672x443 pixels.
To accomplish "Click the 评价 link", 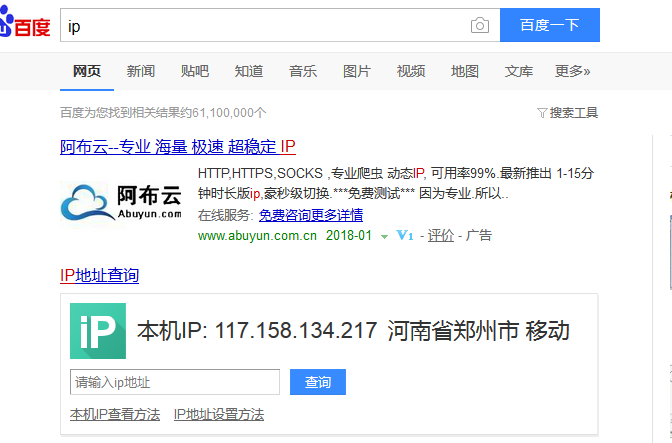I will (x=441, y=235).
